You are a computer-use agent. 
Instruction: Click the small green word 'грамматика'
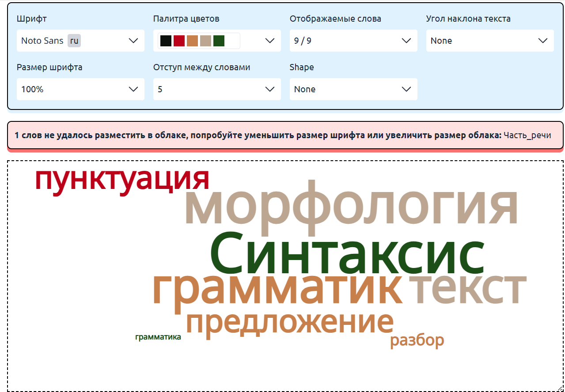point(158,337)
